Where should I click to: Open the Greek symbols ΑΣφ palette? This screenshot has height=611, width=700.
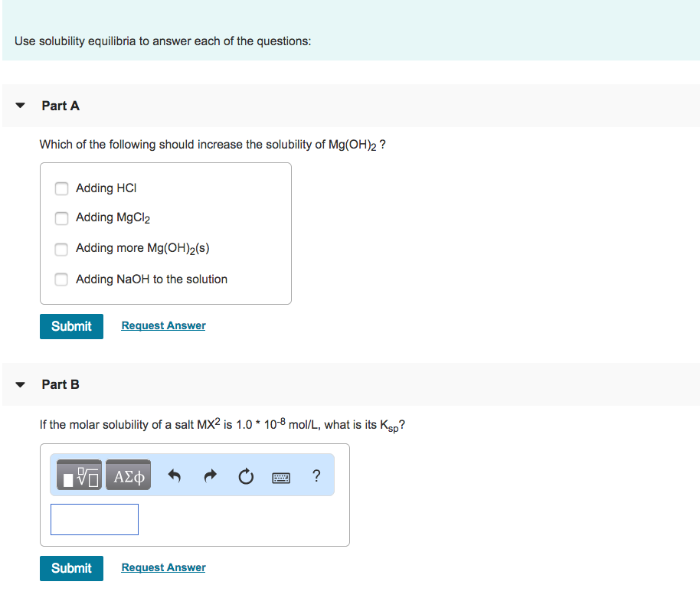pyautogui.click(x=128, y=475)
